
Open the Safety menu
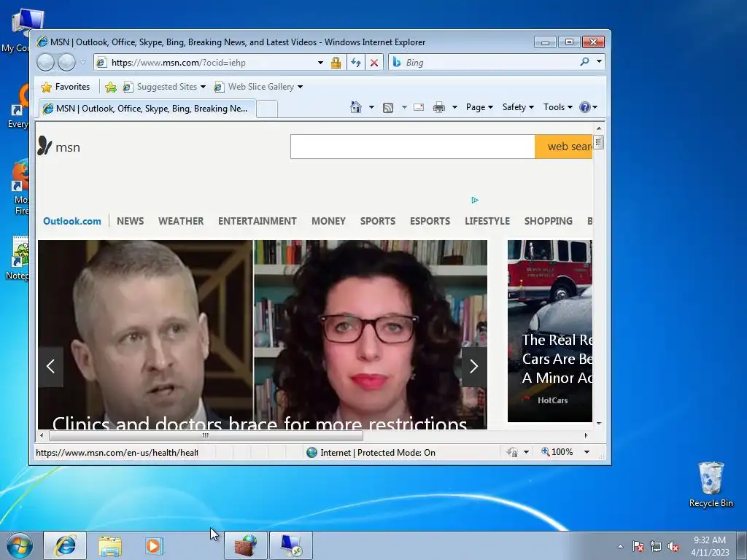[x=518, y=107]
